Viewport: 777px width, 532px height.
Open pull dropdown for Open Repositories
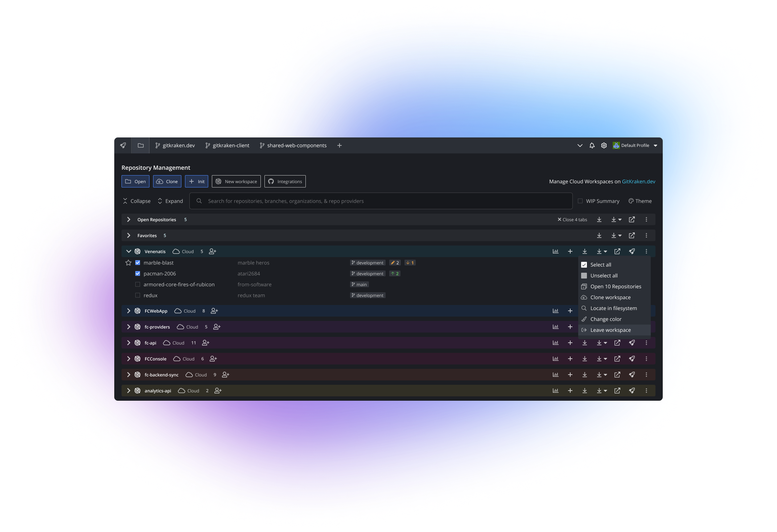click(x=616, y=219)
